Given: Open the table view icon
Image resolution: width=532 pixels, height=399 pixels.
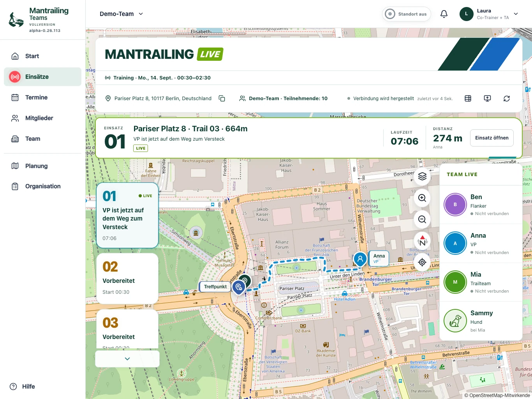Looking at the screenshot, I should pyautogui.click(x=468, y=99).
